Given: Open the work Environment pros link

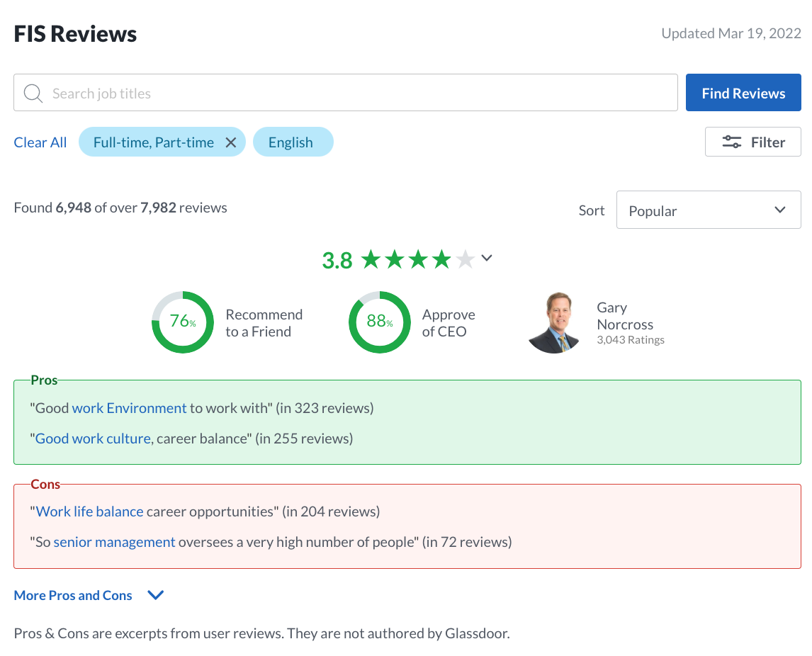Looking at the screenshot, I should [130, 408].
